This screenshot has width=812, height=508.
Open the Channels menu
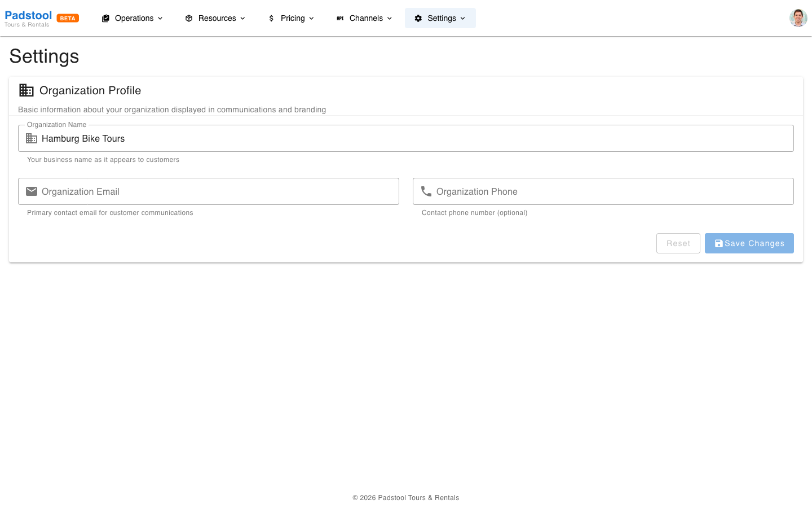(x=364, y=18)
